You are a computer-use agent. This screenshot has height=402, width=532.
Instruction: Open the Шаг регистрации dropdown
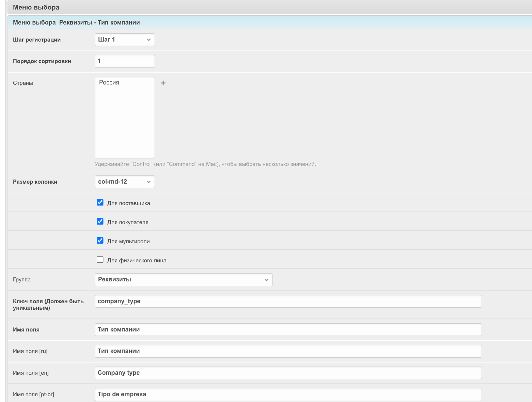coord(125,40)
